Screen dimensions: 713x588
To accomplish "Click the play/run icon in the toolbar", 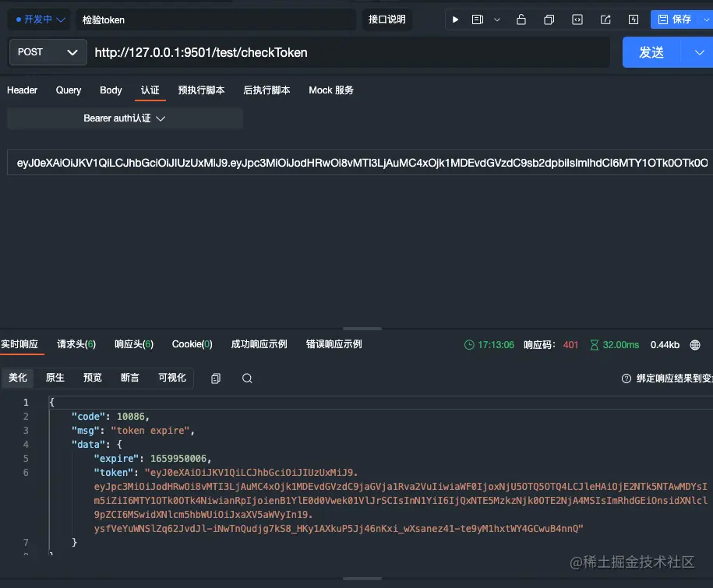I will (x=455, y=19).
